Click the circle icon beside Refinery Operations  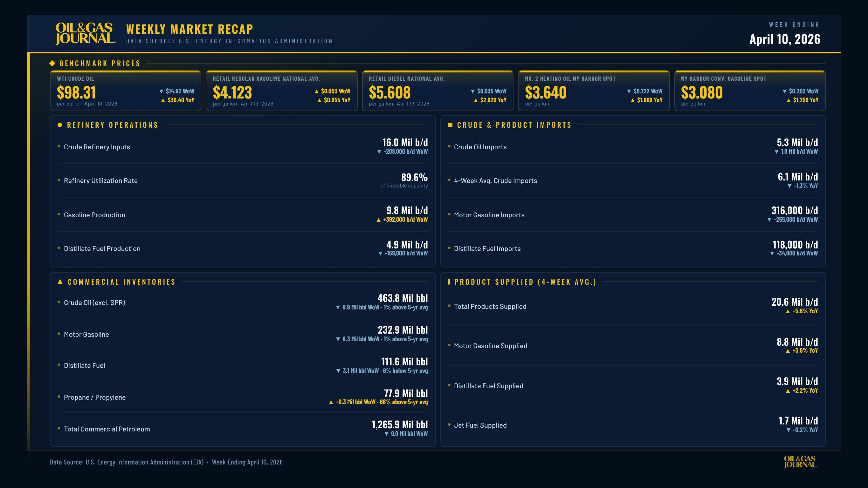point(60,125)
